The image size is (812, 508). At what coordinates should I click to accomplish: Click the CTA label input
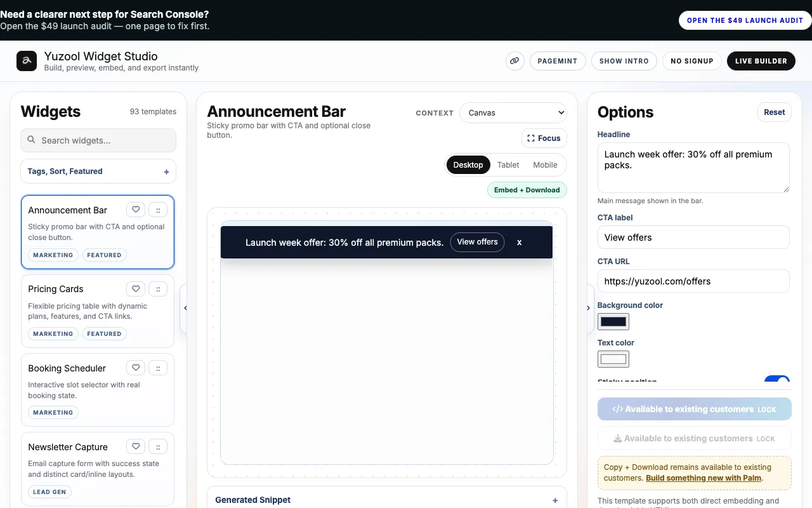693,237
